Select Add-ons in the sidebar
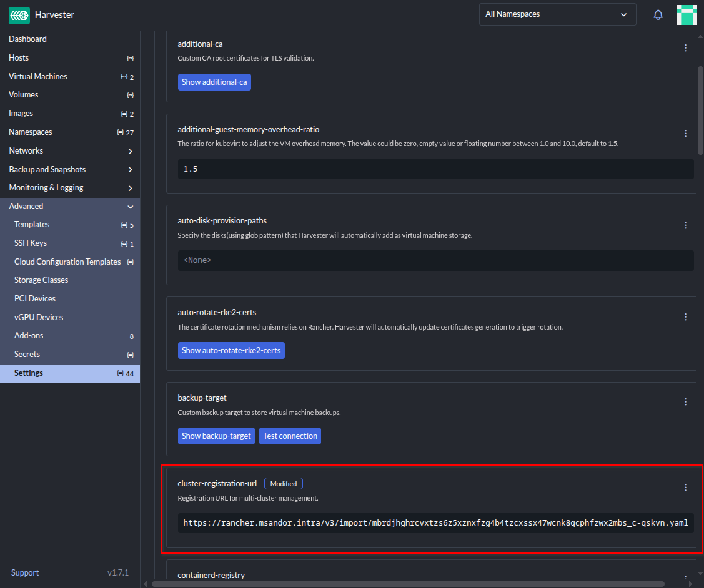The image size is (704, 588). tap(30, 336)
